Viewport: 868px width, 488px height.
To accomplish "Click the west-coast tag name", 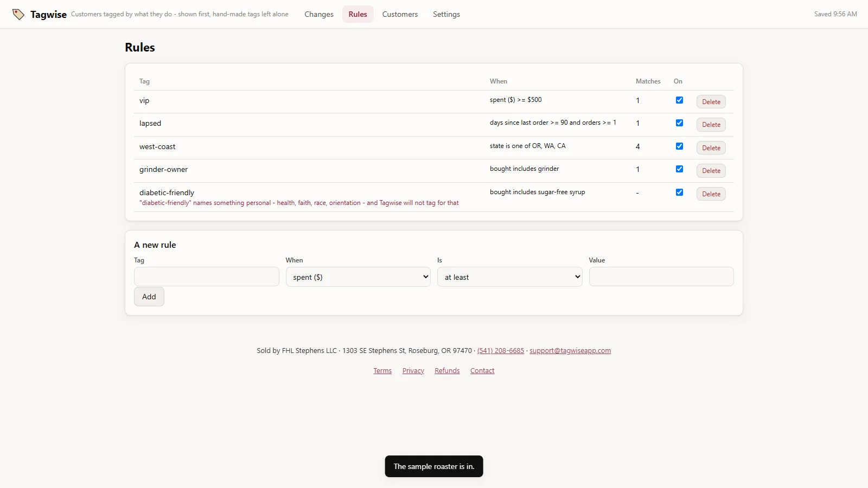I will pyautogui.click(x=157, y=147).
